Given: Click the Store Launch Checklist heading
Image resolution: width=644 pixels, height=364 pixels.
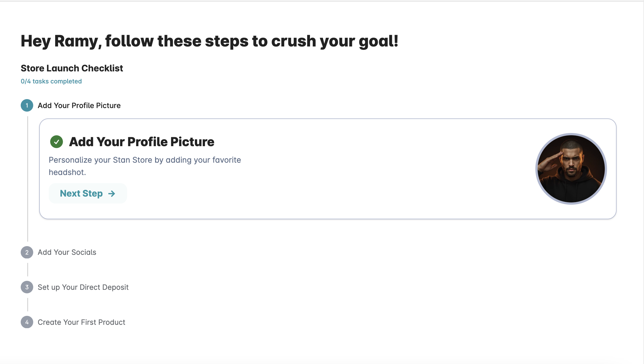Looking at the screenshot, I should pyautogui.click(x=72, y=68).
